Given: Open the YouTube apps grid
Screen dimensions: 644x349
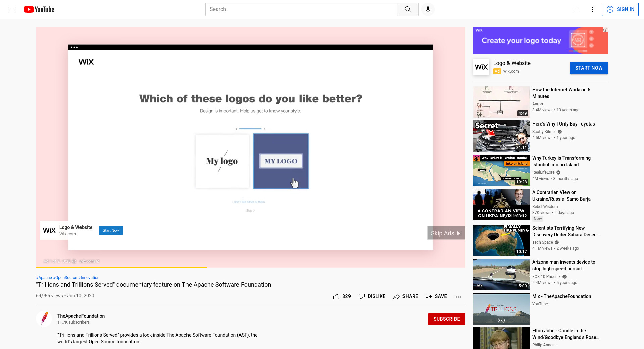Looking at the screenshot, I should coord(577,9).
